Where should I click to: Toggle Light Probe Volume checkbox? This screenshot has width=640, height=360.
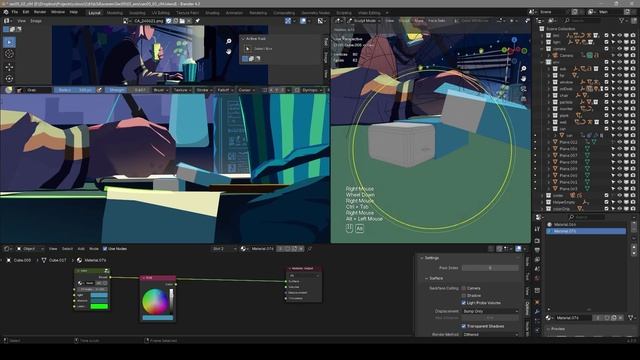pos(464,303)
